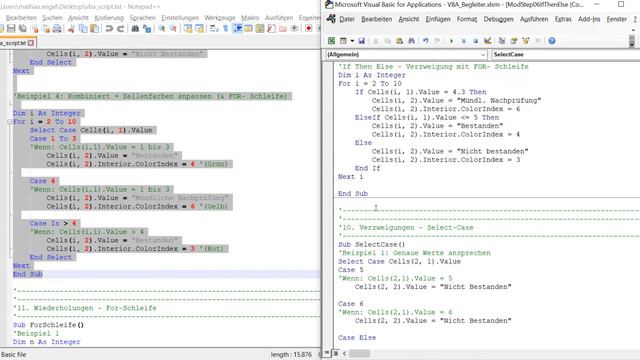Viewport: 640px width, 360px height.
Task: Start macro recording in Notepad++
Action: 309,29
